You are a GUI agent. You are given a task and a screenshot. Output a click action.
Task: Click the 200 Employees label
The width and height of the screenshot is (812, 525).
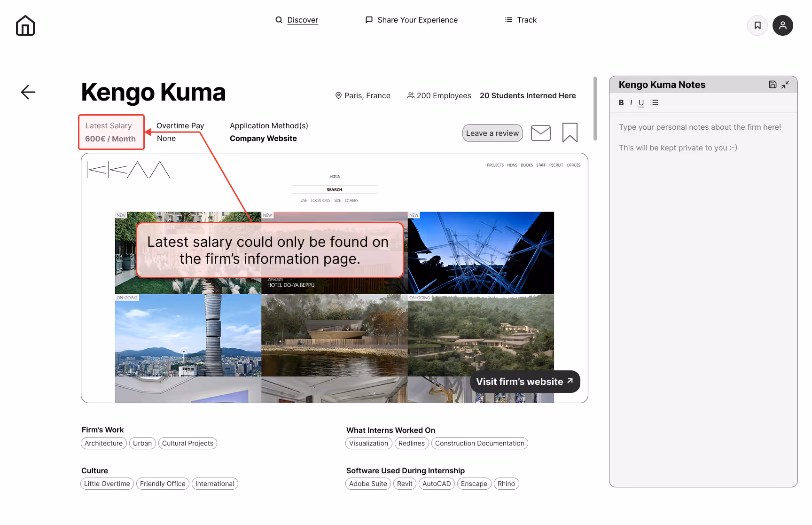pos(439,95)
